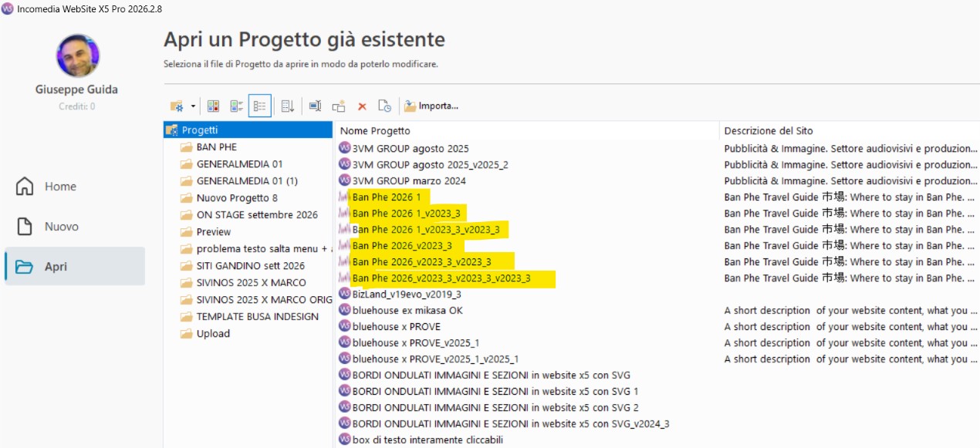The image size is (980, 448).
Task: Select BORDI ONDULATI project ending SVG 1
Action: click(x=495, y=391)
